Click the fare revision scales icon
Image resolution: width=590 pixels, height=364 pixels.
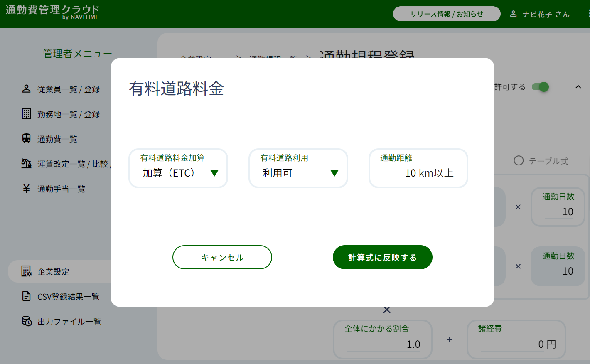[26, 164]
